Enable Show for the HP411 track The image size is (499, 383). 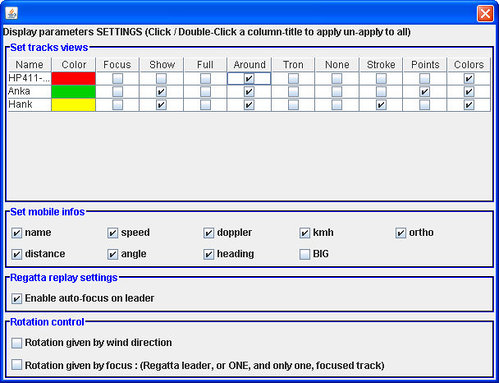[161, 79]
